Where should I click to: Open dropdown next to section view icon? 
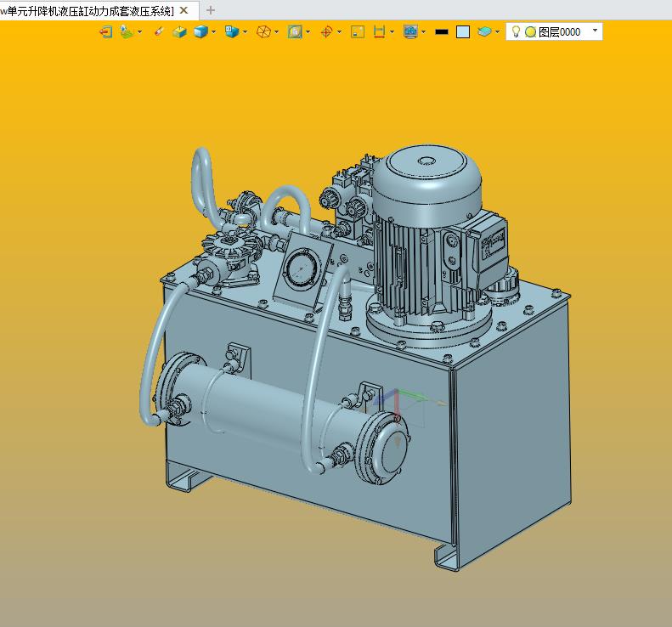[x=308, y=32]
